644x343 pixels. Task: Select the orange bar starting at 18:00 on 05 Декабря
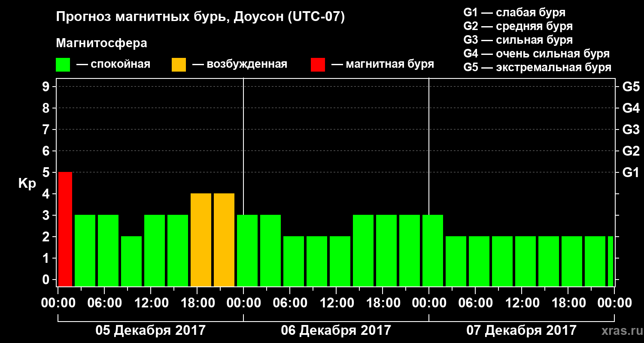tap(201, 240)
